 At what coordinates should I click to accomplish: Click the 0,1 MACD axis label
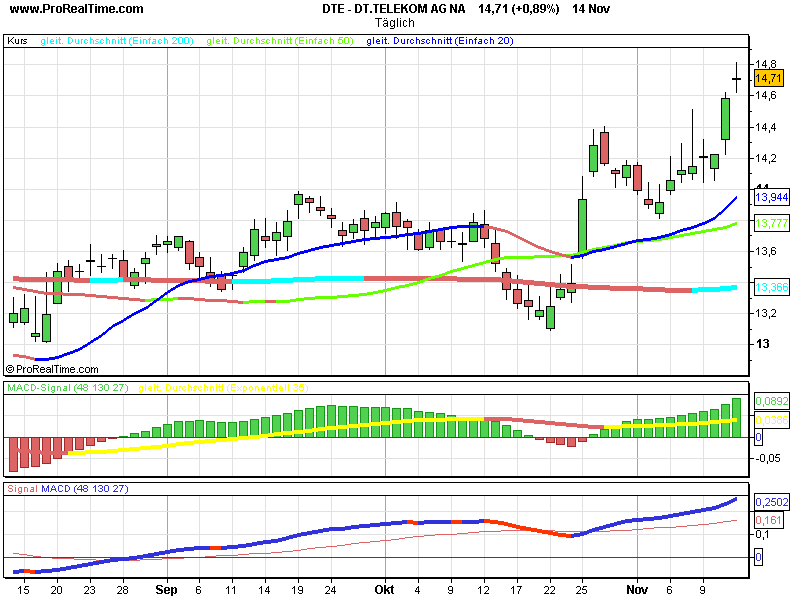click(x=762, y=534)
